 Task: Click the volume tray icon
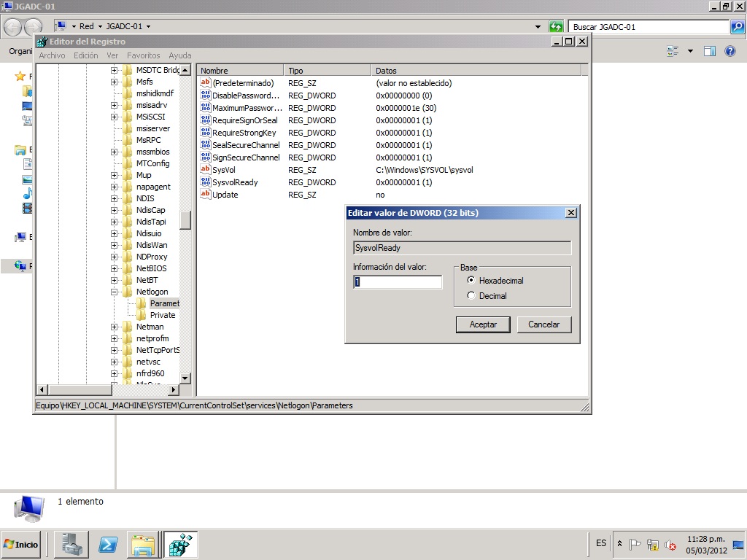pos(670,544)
